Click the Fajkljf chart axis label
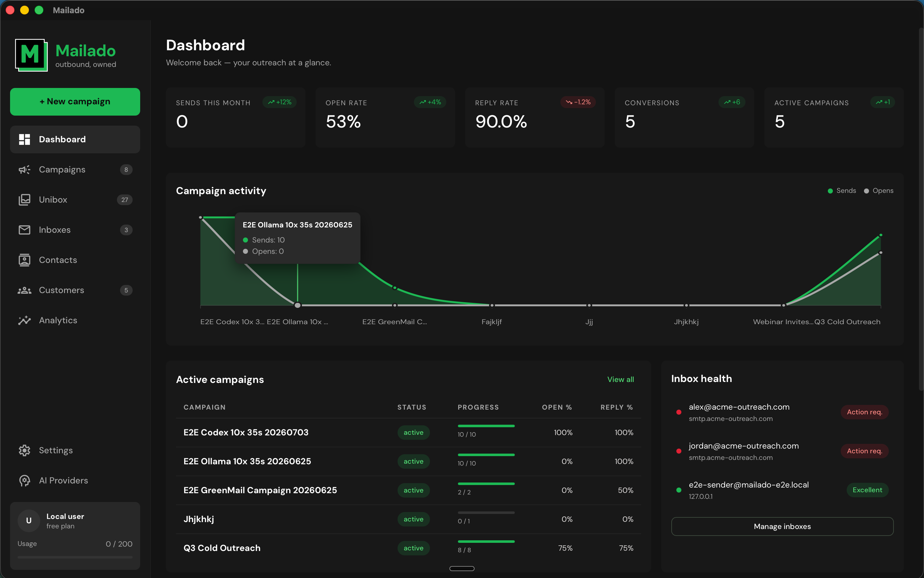924x578 pixels. pos(492,322)
